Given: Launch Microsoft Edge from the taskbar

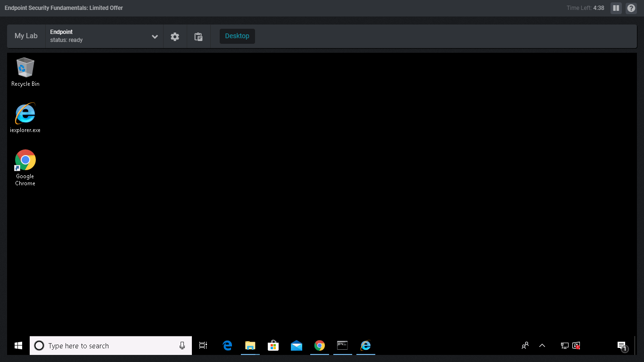Looking at the screenshot, I should coord(227,346).
